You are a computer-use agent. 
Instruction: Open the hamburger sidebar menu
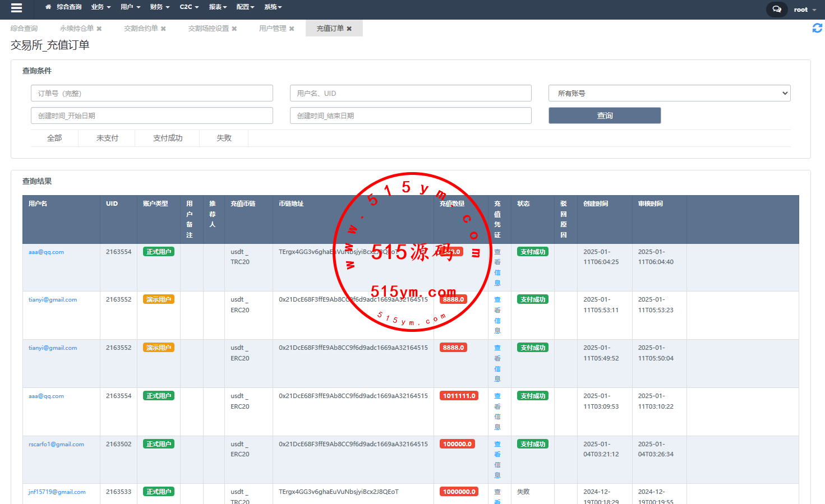[x=16, y=8]
